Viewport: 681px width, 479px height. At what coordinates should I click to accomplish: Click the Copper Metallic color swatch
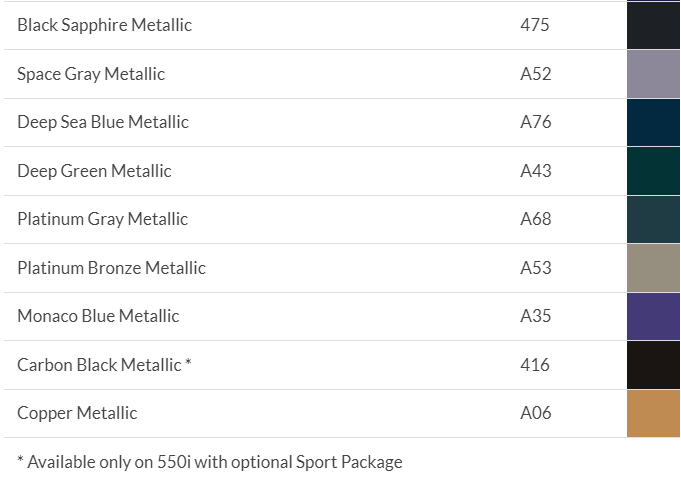point(653,413)
